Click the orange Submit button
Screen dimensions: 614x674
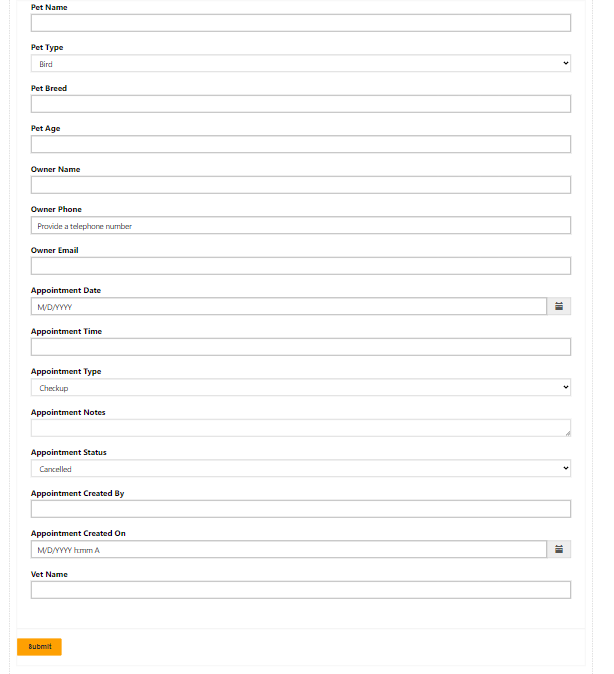[x=40, y=646]
